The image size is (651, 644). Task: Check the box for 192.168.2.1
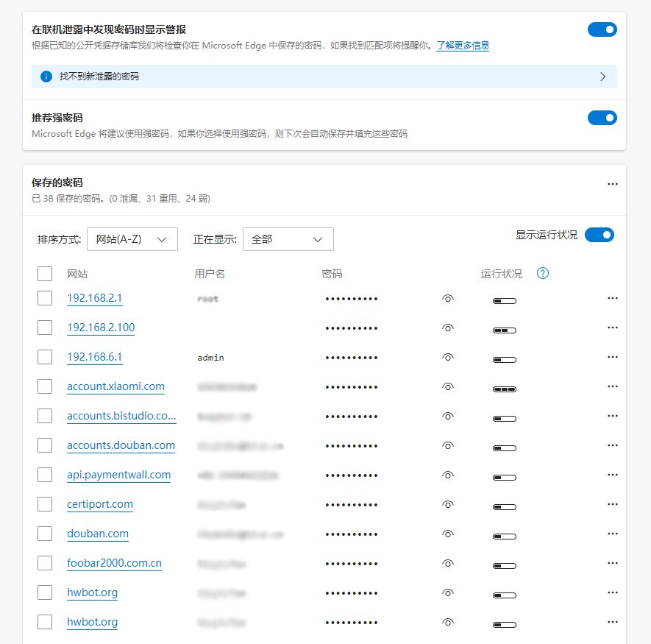[45, 298]
